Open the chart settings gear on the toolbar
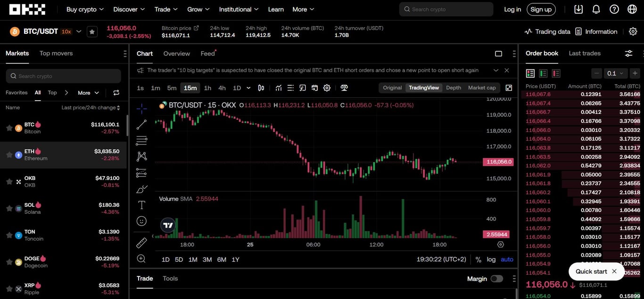The height and width of the screenshot is (299, 644). [327, 88]
